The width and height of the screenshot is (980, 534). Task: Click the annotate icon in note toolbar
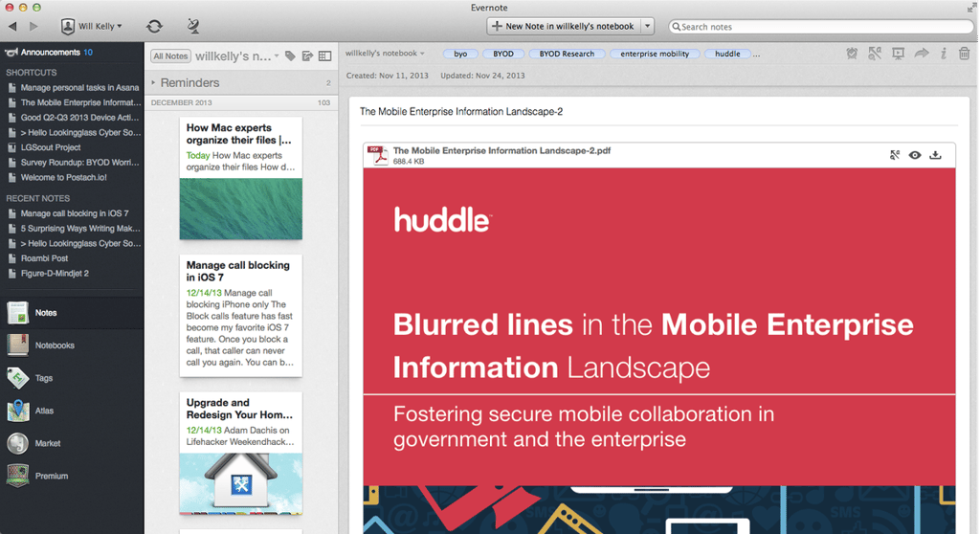pyautogui.click(x=875, y=54)
